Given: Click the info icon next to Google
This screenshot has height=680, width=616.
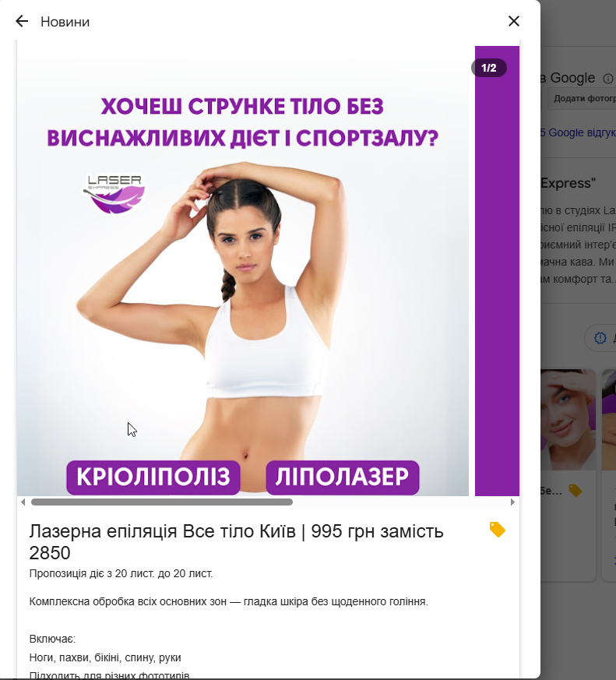Looking at the screenshot, I should [607, 79].
